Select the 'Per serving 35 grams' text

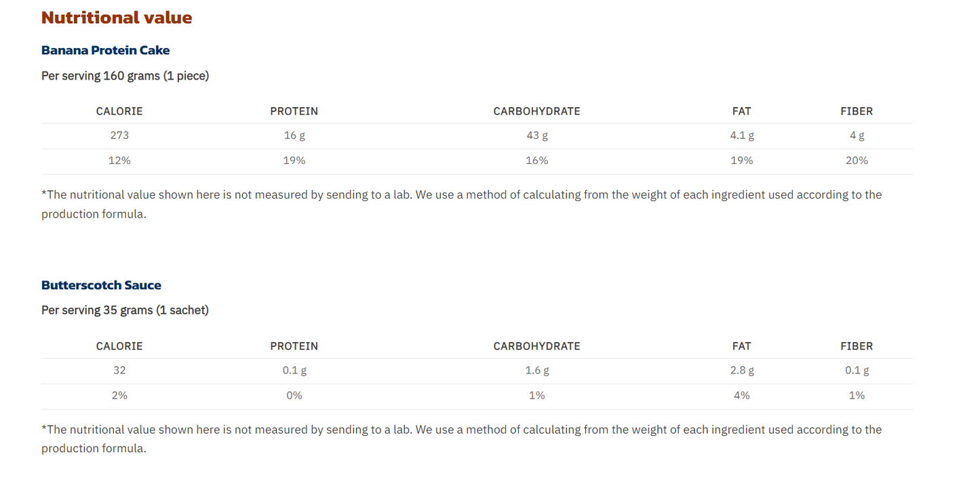[125, 310]
